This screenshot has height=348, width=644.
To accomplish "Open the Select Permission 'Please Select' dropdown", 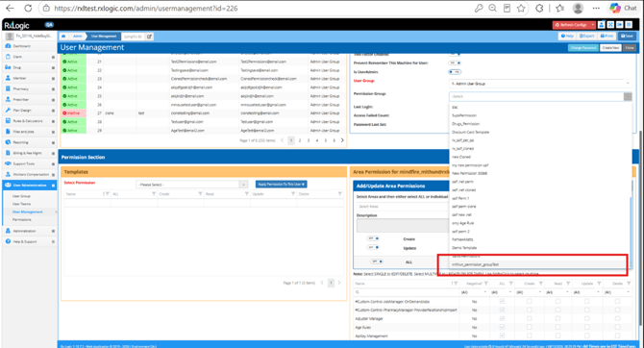I will pos(191,185).
